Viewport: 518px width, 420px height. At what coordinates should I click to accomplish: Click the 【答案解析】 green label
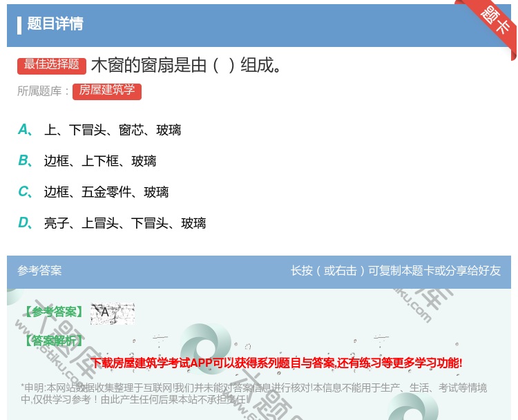point(54,341)
